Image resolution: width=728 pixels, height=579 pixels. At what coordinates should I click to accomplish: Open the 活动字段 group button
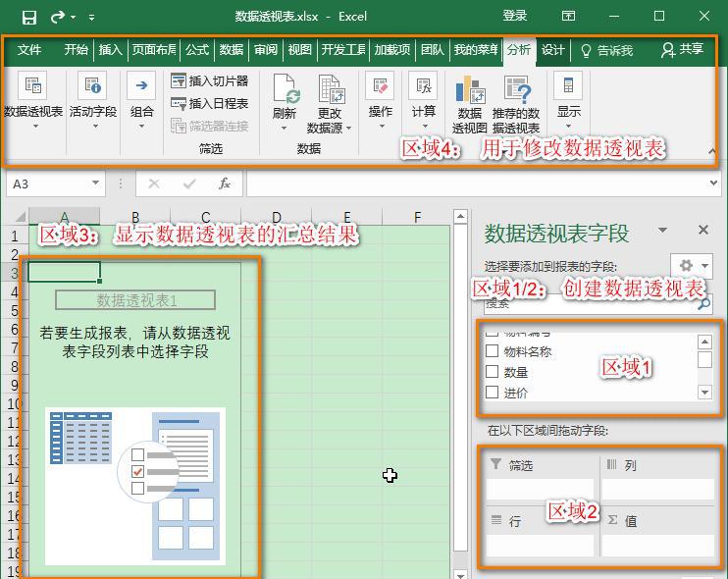pos(93,100)
